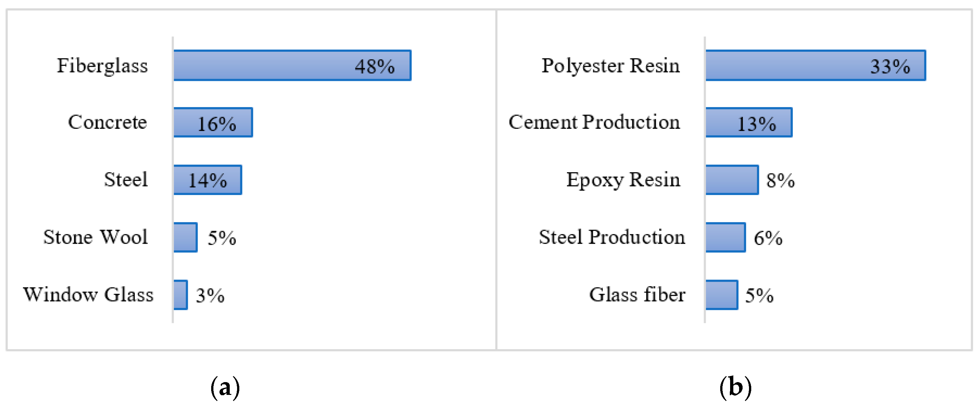Select the Stone Wool label text
Viewport: 980px width, 408px height.
(95, 237)
